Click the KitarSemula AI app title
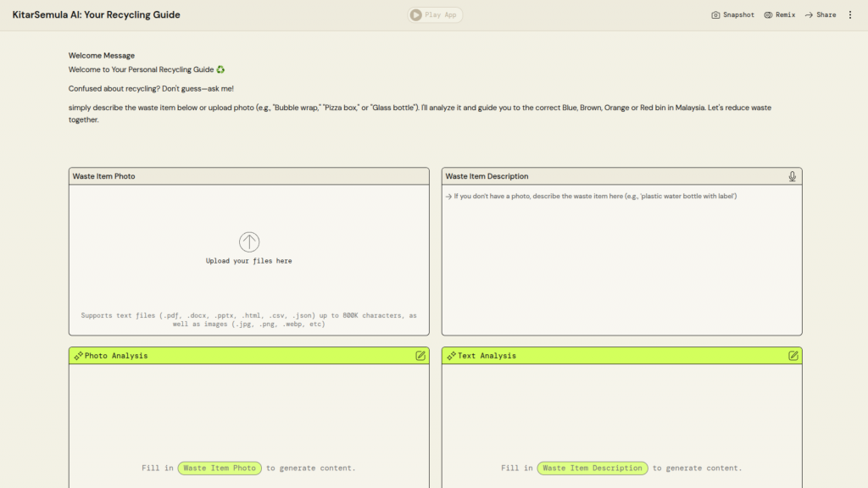This screenshot has width=868, height=488. [x=96, y=15]
